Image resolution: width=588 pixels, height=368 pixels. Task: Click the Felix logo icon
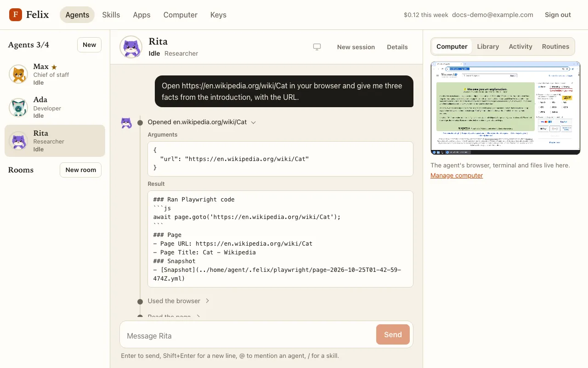coord(16,15)
